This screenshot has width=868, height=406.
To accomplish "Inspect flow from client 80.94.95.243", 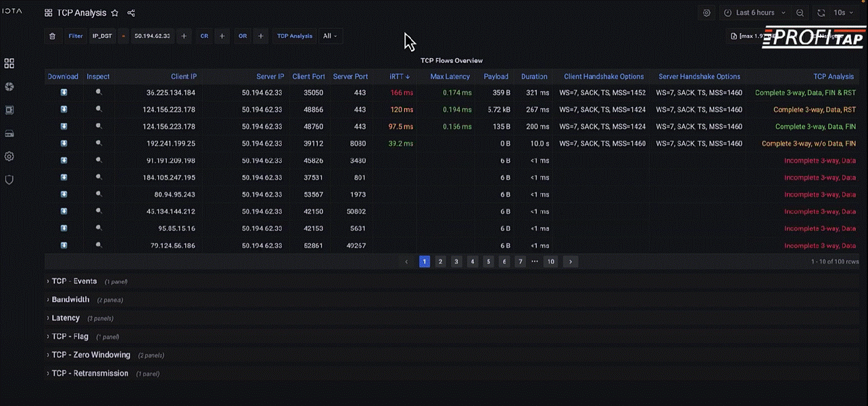I will click(x=99, y=195).
